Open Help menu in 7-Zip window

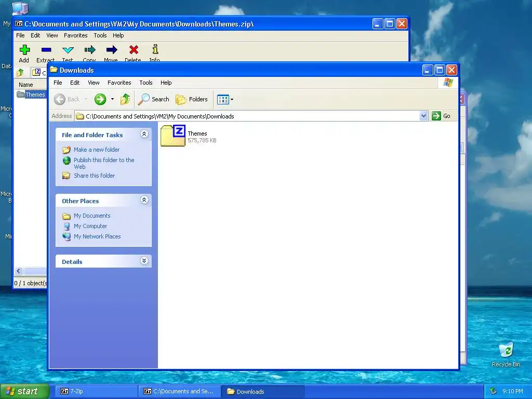(x=118, y=35)
